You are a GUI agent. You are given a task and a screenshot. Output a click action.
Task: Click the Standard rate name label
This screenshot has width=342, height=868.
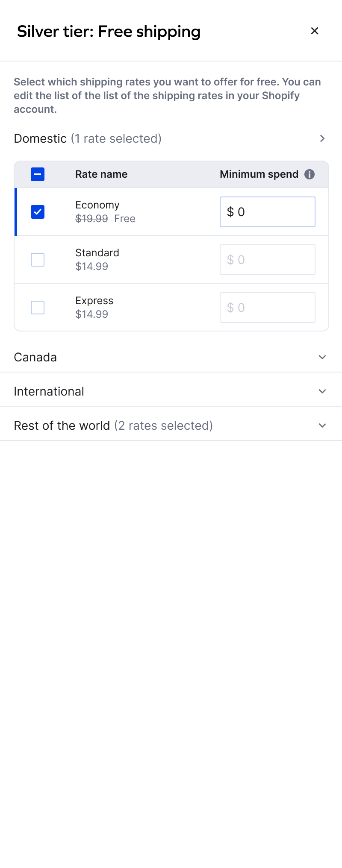tap(97, 253)
